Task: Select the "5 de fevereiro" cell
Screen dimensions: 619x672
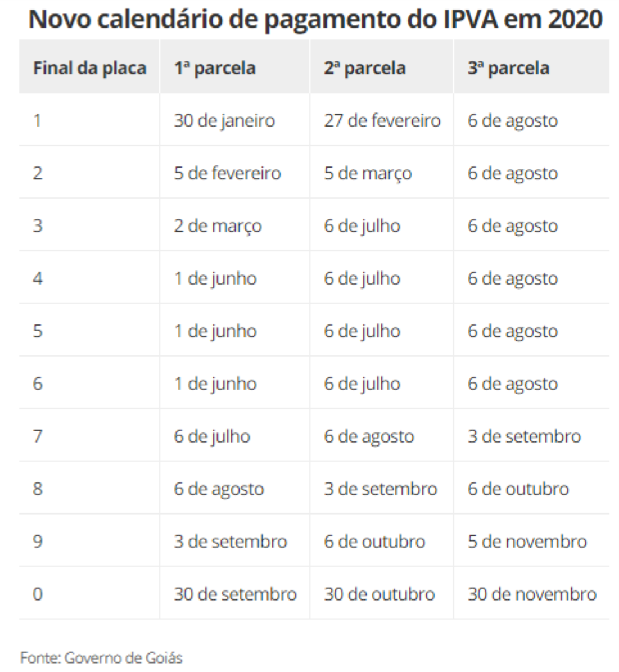Action: (x=227, y=173)
